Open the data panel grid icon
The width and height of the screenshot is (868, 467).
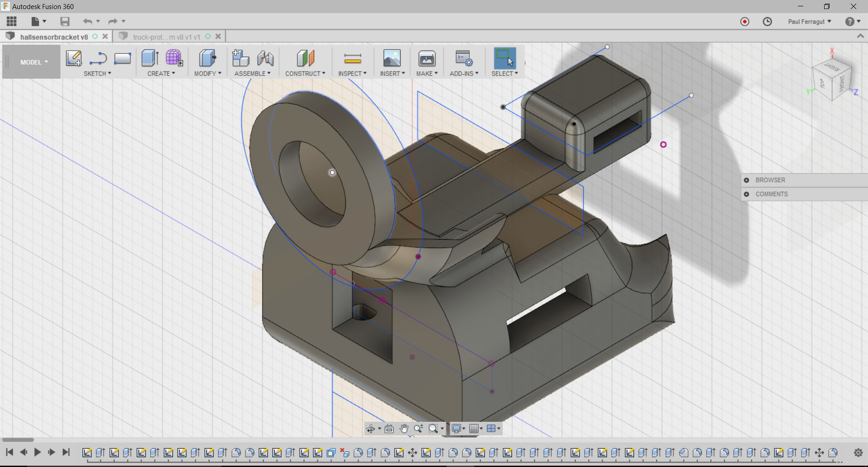12,21
